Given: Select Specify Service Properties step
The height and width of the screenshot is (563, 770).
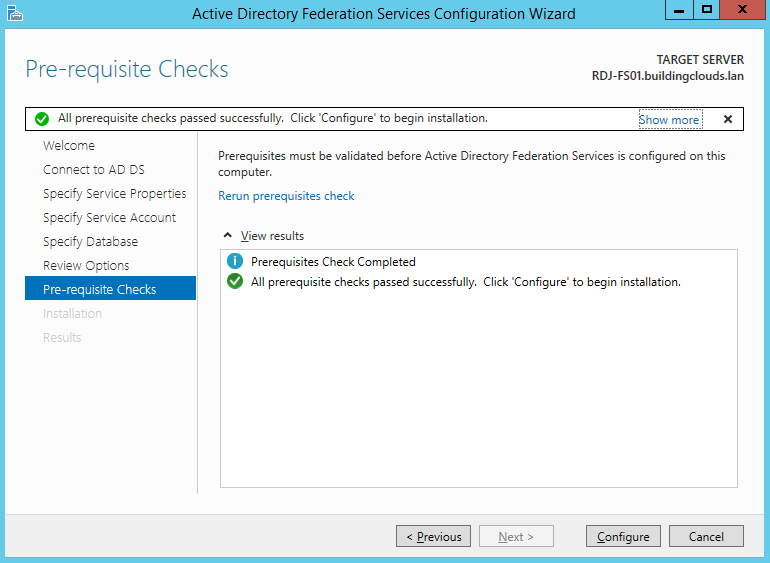Looking at the screenshot, I should click(x=114, y=194).
